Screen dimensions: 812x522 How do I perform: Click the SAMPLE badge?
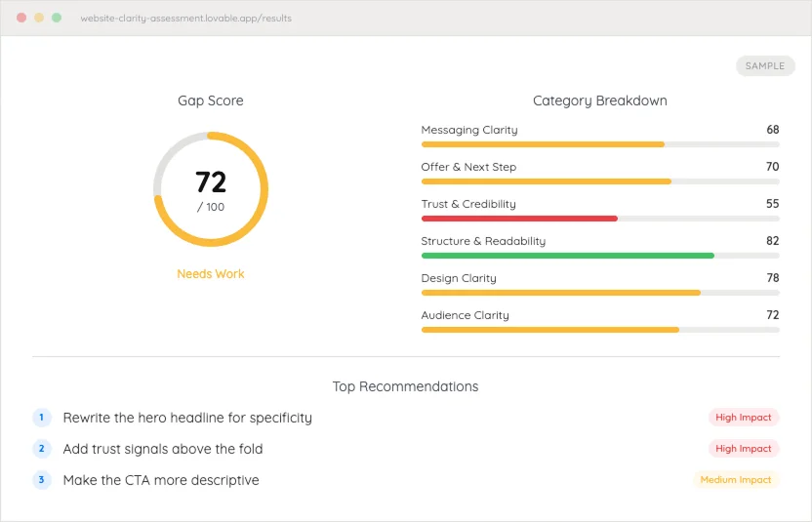pos(765,65)
